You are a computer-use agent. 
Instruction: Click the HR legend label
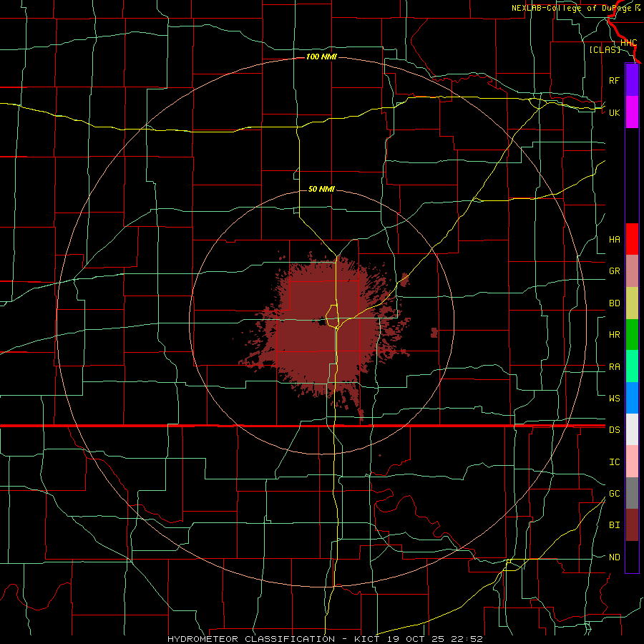click(x=614, y=335)
